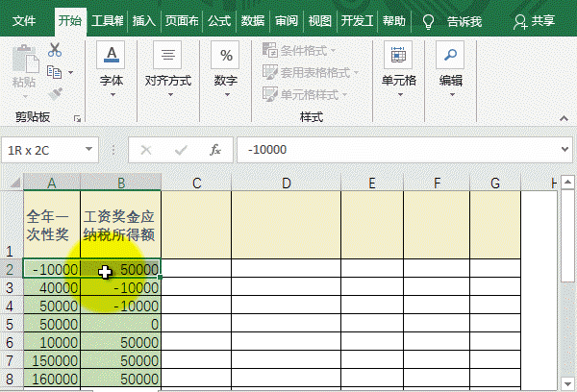Open the Name Box dropdown arrow
Screen dimensions: 577x392
coord(89,150)
